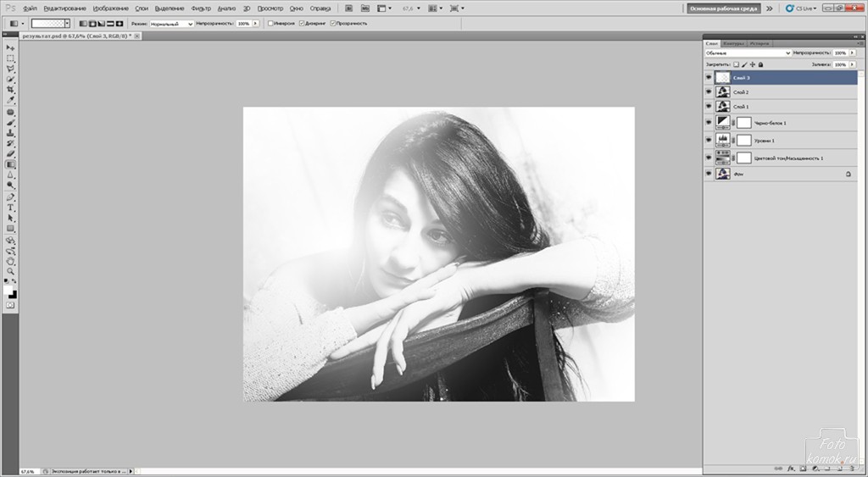This screenshot has width=868, height=477.
Task: Select the Hand tool
Action: point(10,261)
